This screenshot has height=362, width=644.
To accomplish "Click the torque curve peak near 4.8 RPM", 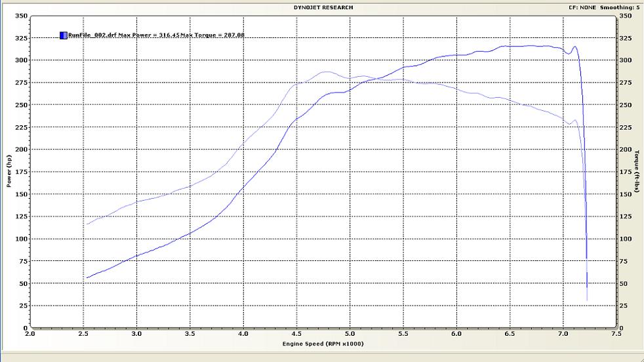I will point(327,72).
